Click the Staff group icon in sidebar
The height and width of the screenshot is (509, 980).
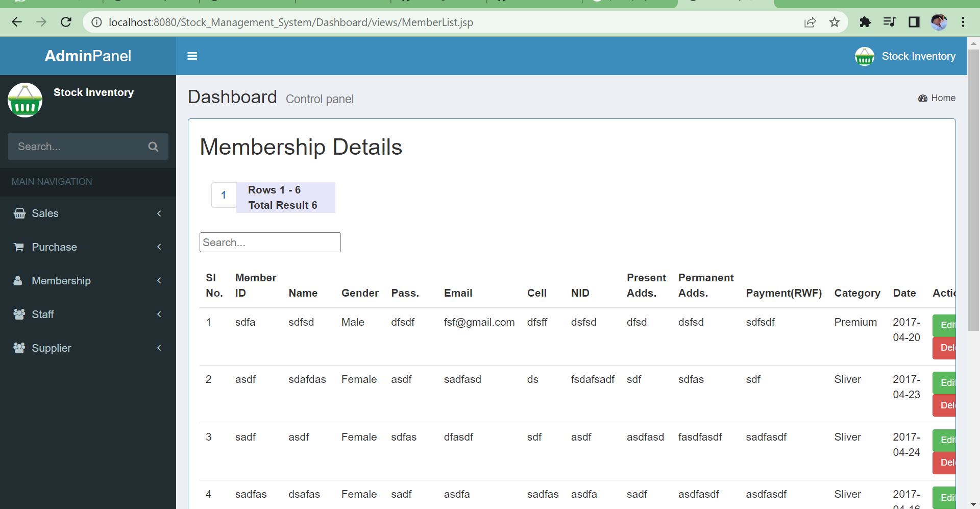click(x=19, y=314)
